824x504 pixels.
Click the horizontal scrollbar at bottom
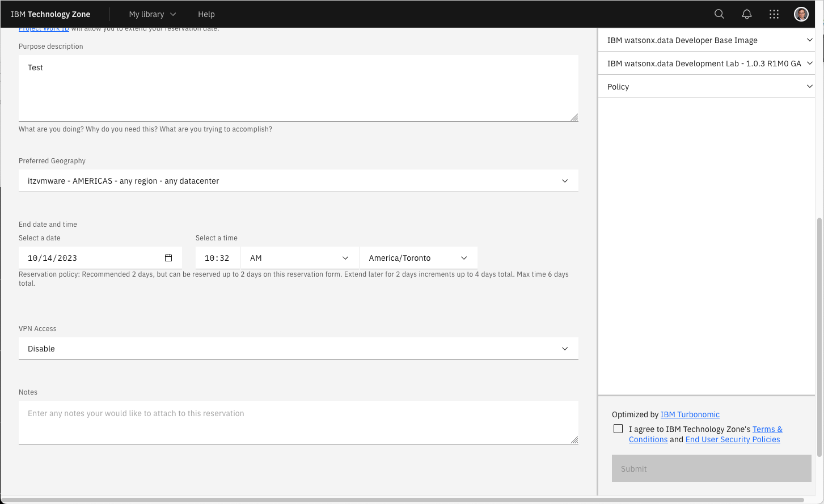[x=402, y=500]
